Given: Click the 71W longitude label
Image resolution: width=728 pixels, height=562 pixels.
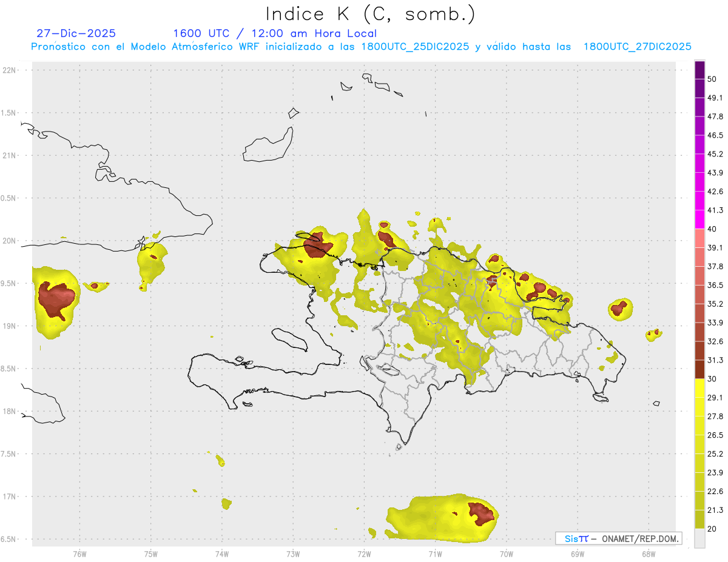Looking at the screenshot, I should click(435, 554).
